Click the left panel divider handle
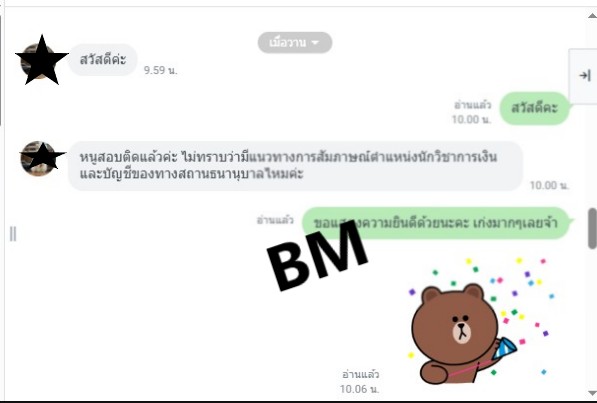 [x=13, y=233]
